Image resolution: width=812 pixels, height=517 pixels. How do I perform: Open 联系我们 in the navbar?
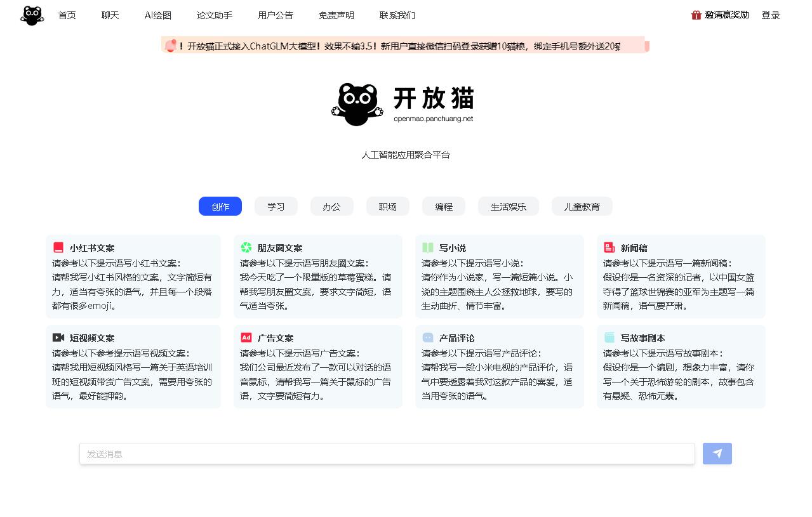pos(397,15)
